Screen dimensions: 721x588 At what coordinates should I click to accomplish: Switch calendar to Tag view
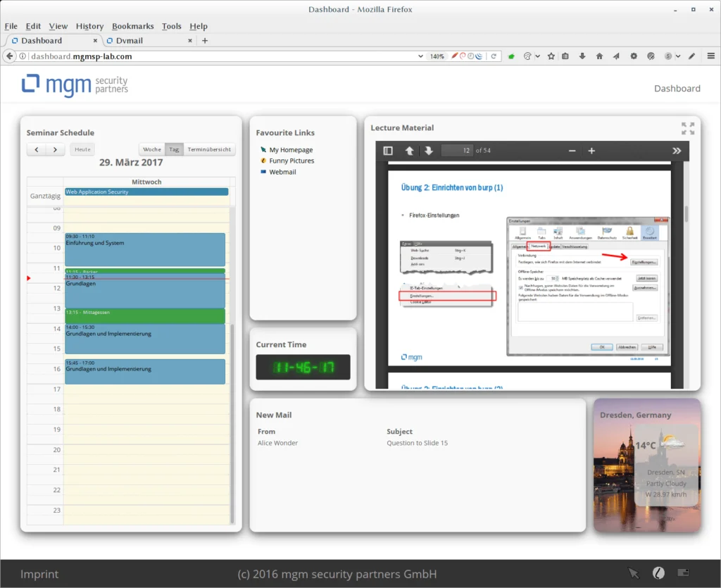[x=174, y=149]
